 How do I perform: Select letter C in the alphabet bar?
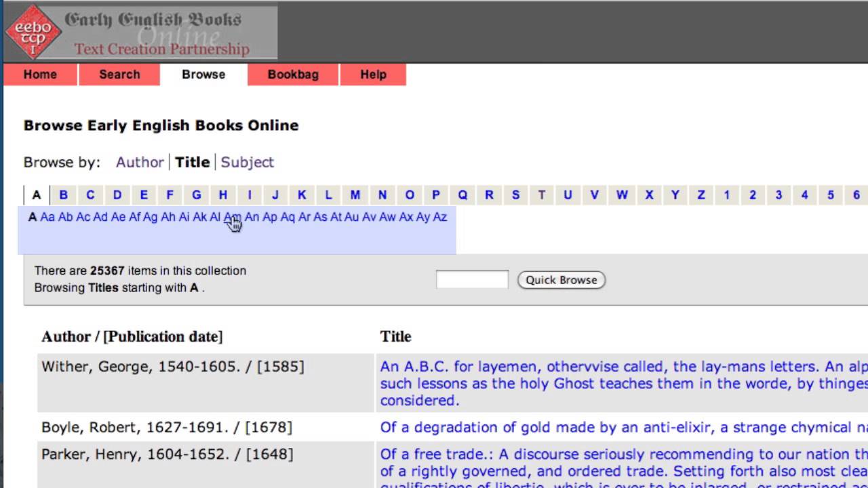coord(90,195)
